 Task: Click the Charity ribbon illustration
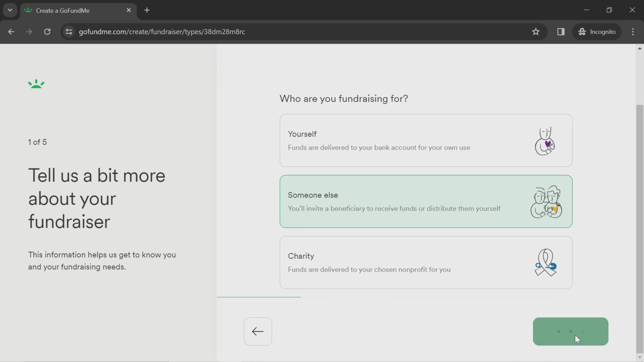coord(546,262)
